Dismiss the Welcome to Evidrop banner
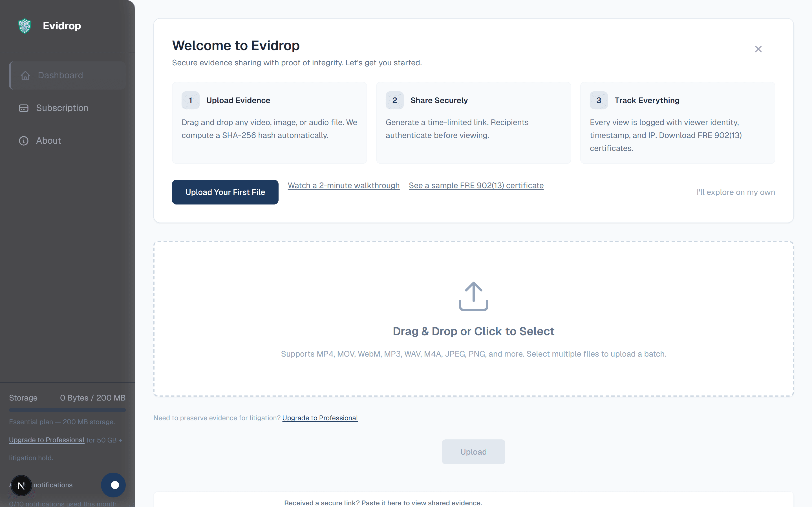The width and height of the screenshot is (812, 507). coord(758,49)
